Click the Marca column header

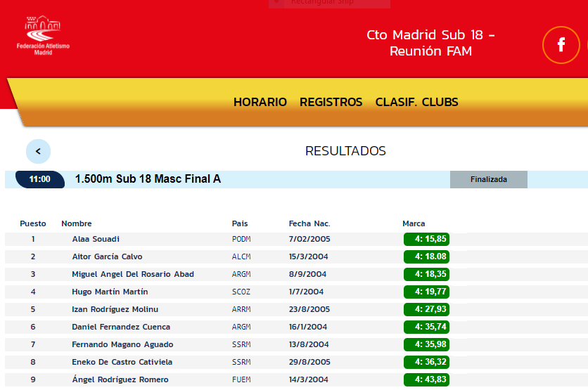click(414, 223)
